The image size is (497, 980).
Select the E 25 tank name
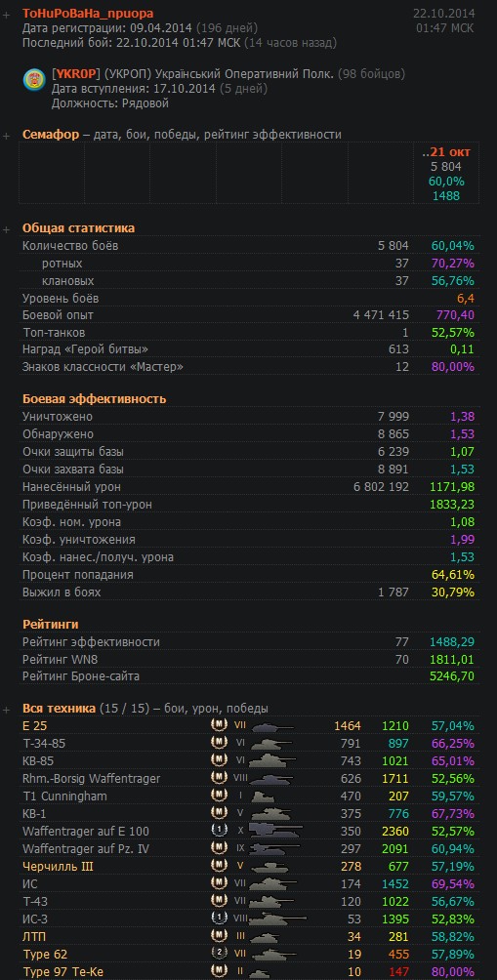click(34, 725)
